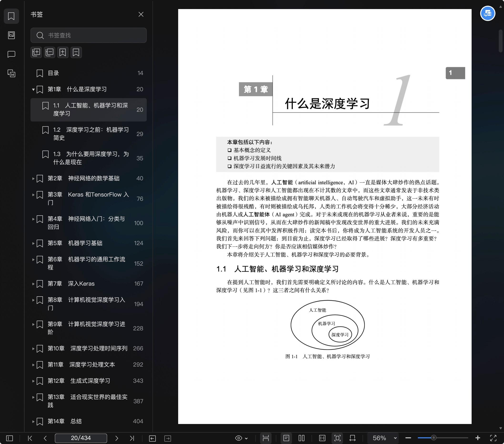
Task: Open the convert-to-Word sidebar icon
Action: 11,73
